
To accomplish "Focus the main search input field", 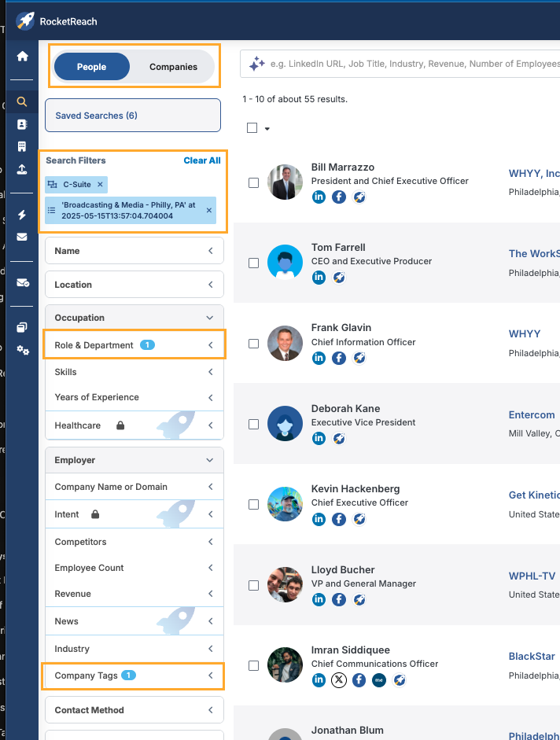I will coord(400,64).
